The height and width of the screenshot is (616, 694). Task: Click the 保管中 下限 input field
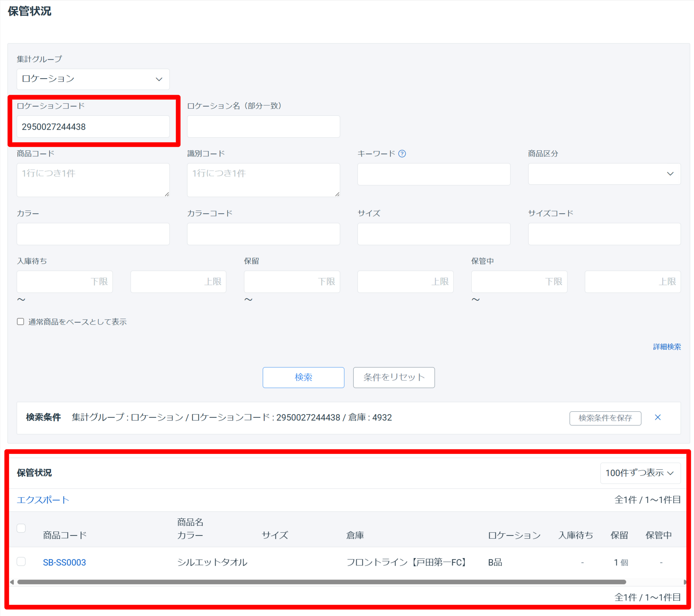[x=519, y=281]
